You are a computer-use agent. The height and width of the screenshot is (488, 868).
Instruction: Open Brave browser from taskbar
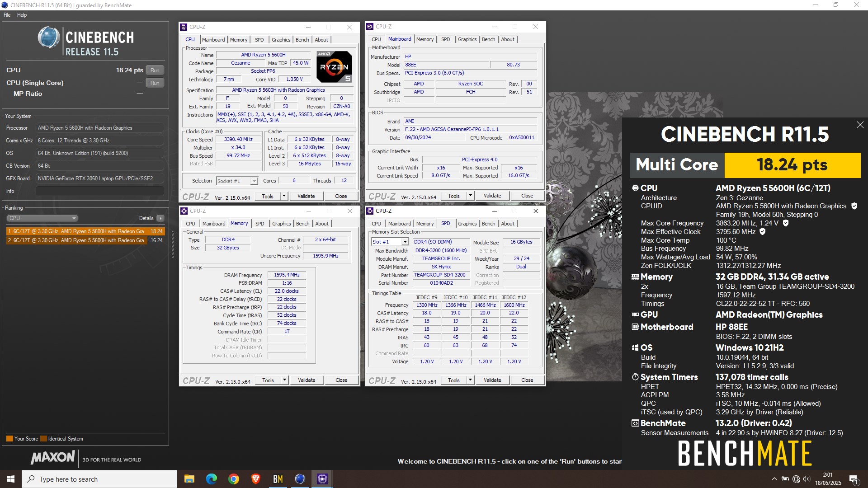click(x=256, y=479)
